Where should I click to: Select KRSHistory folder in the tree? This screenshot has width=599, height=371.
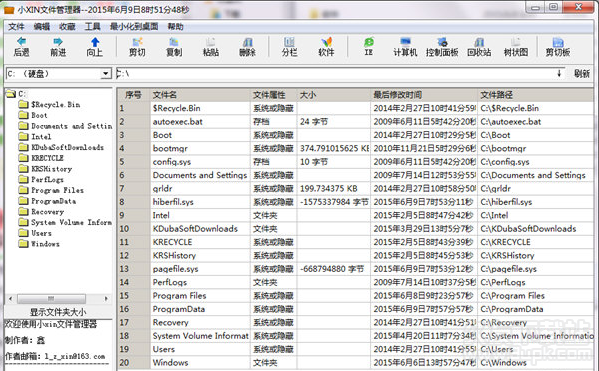(51, 168)
